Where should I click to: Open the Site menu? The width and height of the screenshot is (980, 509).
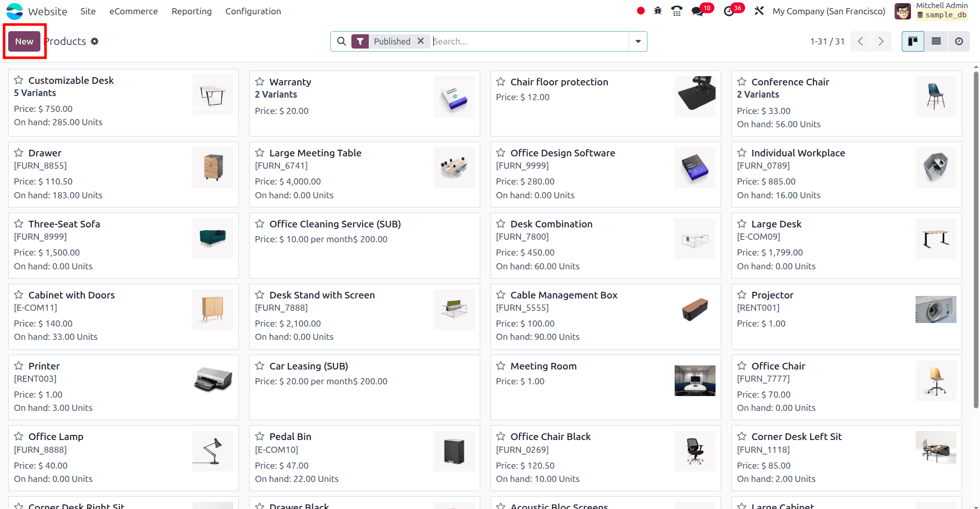pos(88,11)
